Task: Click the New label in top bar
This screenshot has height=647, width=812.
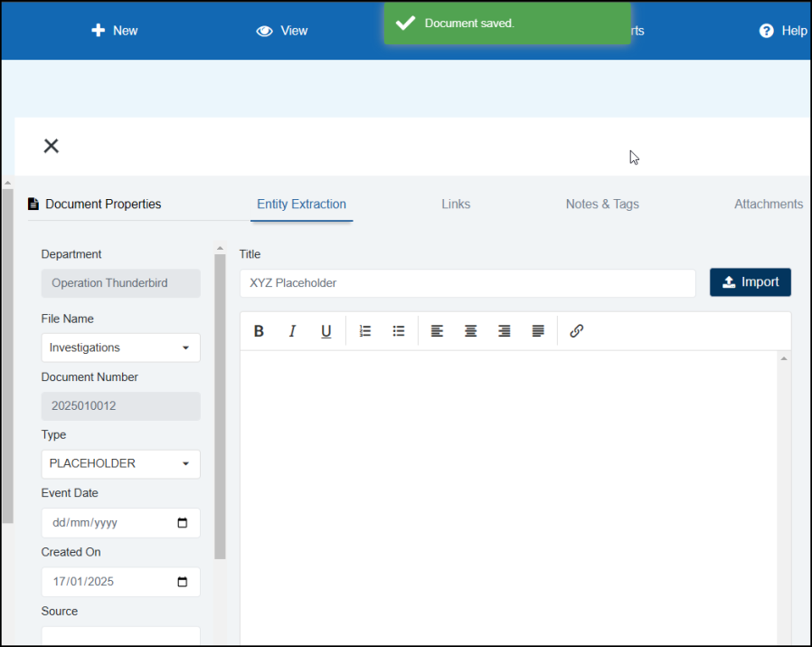Action: pos(126,31)
